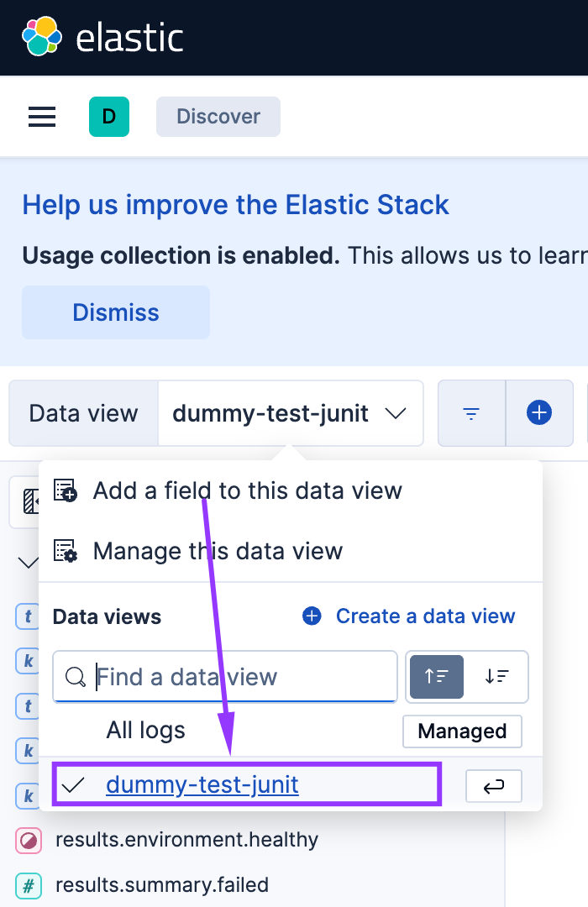588x907 pixels.
Task: Open the filter options menu icon
Action: pos(472,413)
